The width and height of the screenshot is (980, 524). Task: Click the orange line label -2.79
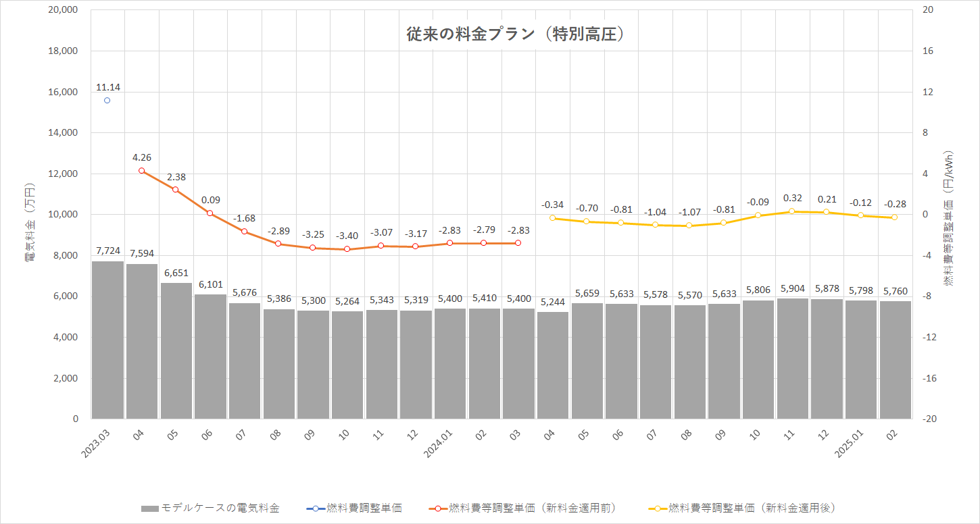coord(484,230)
